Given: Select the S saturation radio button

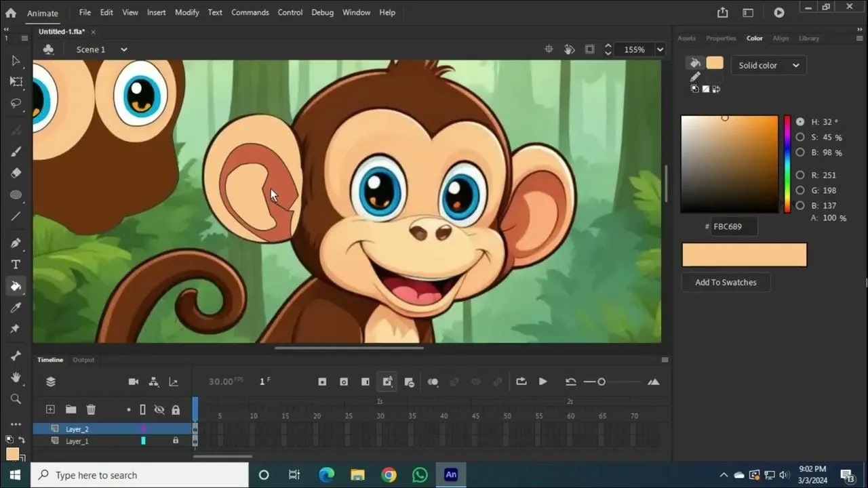Looking at the screenshot, I should point(800,138).
